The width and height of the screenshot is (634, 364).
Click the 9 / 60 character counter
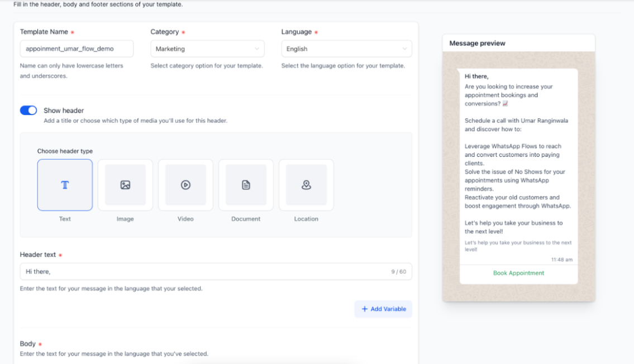(x=398, y=272)
